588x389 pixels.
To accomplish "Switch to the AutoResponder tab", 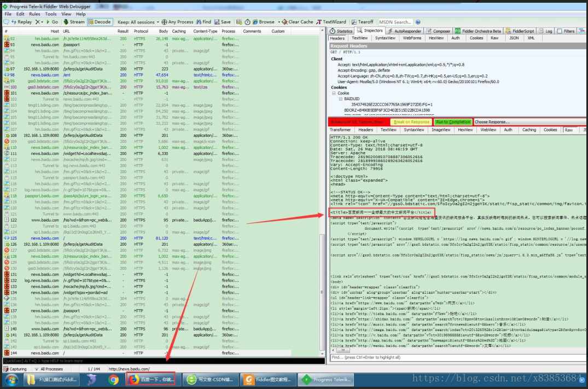I will (404, 31).
